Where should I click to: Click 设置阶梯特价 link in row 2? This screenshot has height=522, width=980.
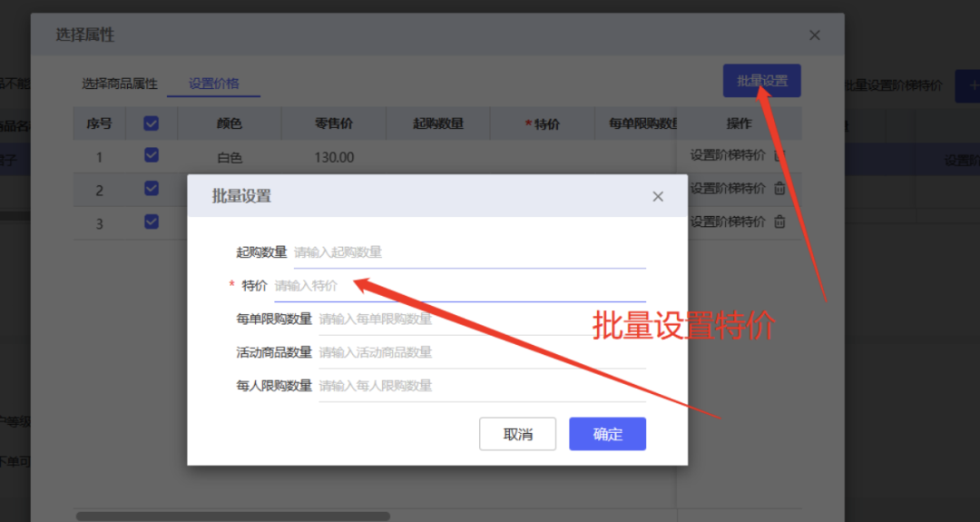tap(728, 188)
